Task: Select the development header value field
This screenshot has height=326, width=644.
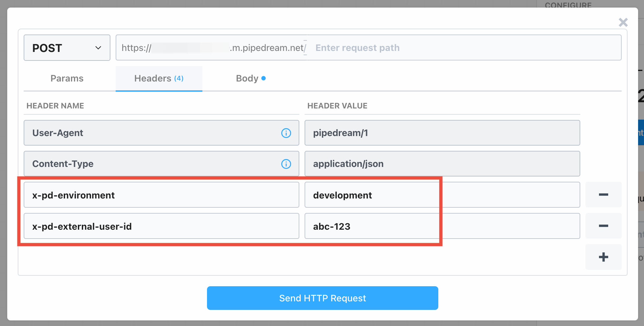Action: (371, 195)
